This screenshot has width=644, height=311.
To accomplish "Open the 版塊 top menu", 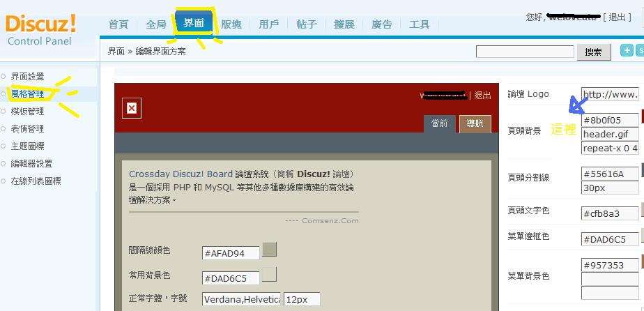I will 231,24.
